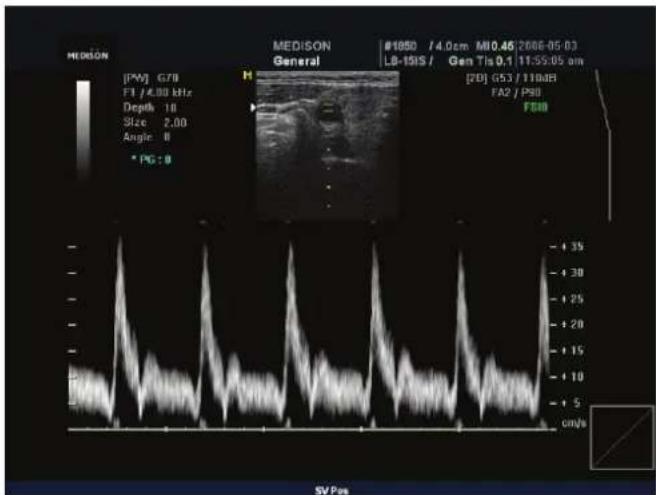Click the "+ 25" velocity scale mark
Screen dimensions: 656x495
(572, 299)
